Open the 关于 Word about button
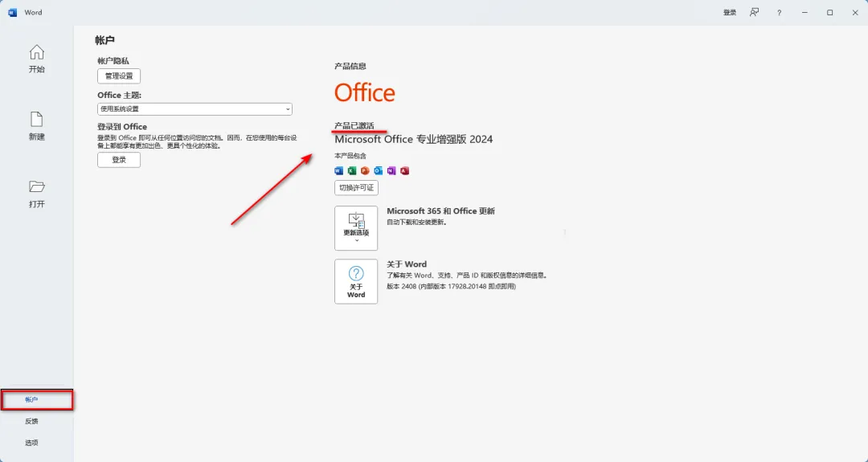Screen dimensions: 868x462 coord(356,282)
